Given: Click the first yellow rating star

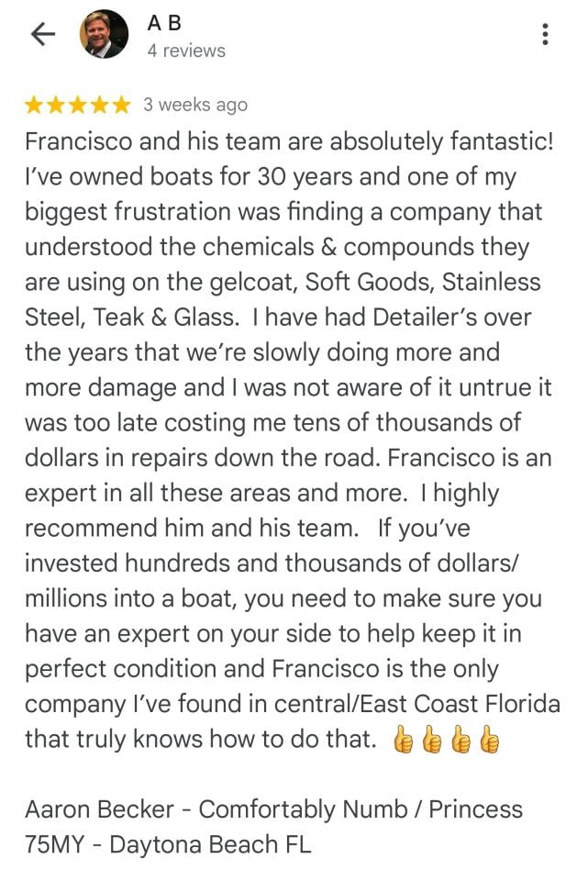Looking at the screenshot, I should point(35,106).
